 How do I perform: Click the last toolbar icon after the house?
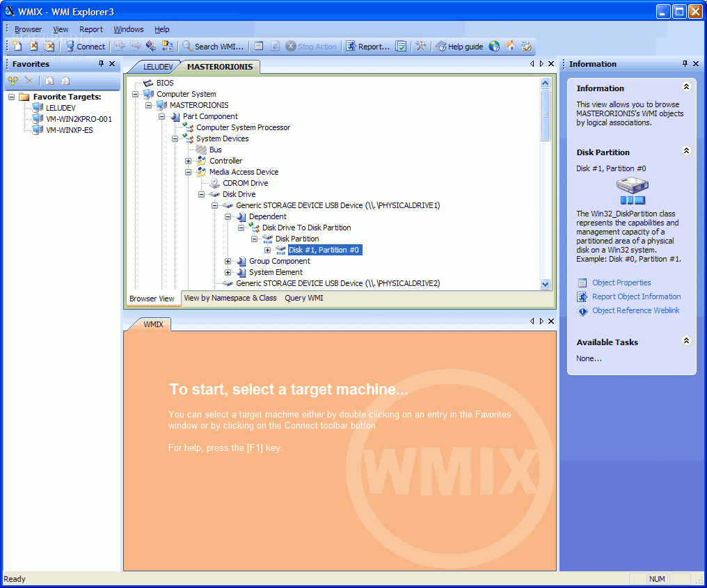coord(526,46)
